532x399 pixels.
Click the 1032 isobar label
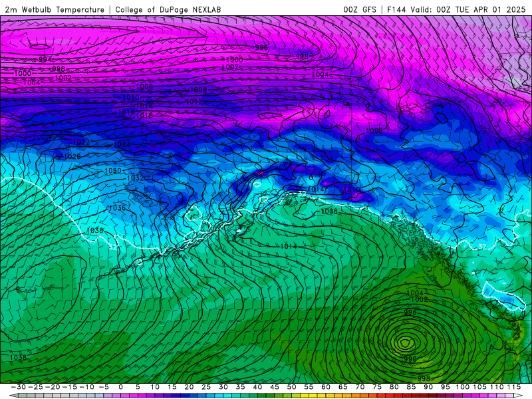point(135,178)
